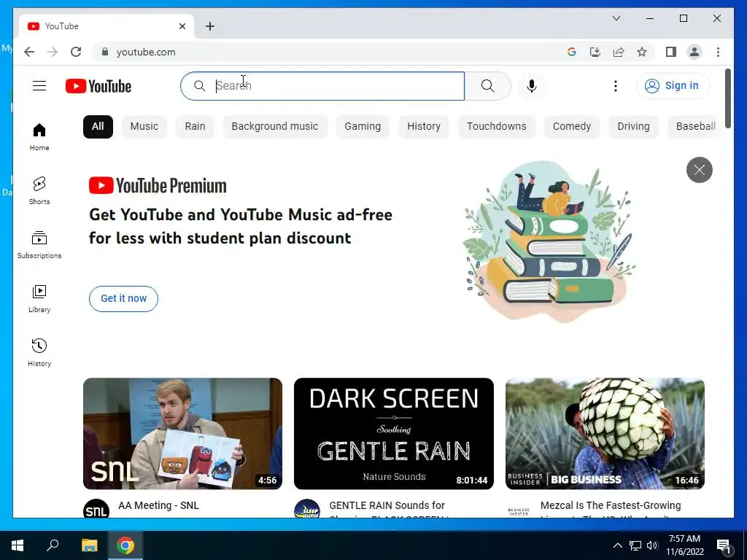
Task: Select the Music filter chip
Action: click(x=144, y=126)
